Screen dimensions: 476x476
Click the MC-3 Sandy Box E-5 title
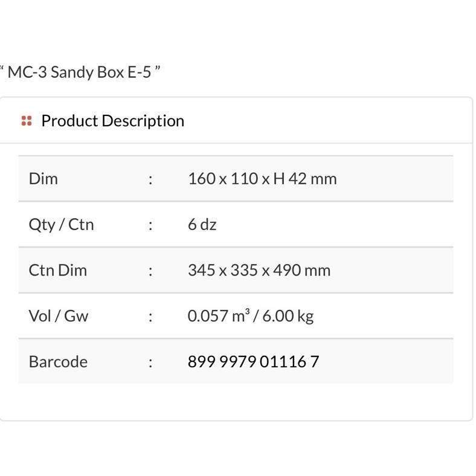coord(80,72)
